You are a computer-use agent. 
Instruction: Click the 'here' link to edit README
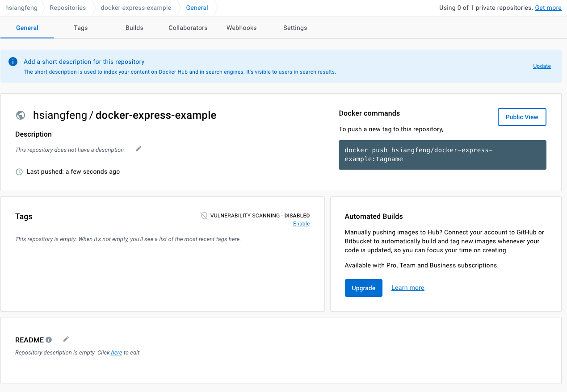(117, 353)
